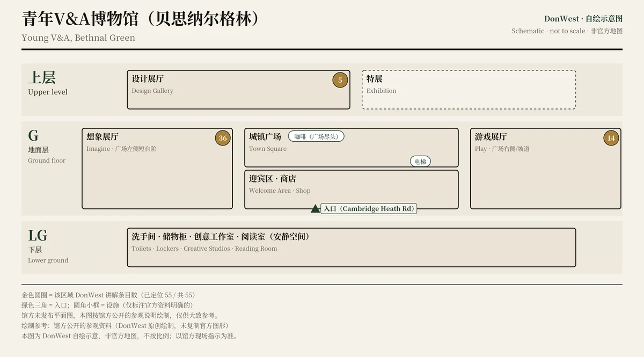Click the Town Square English caption
Image resolution: width=644 pixels, height=357 pixels.
point(268,149)
